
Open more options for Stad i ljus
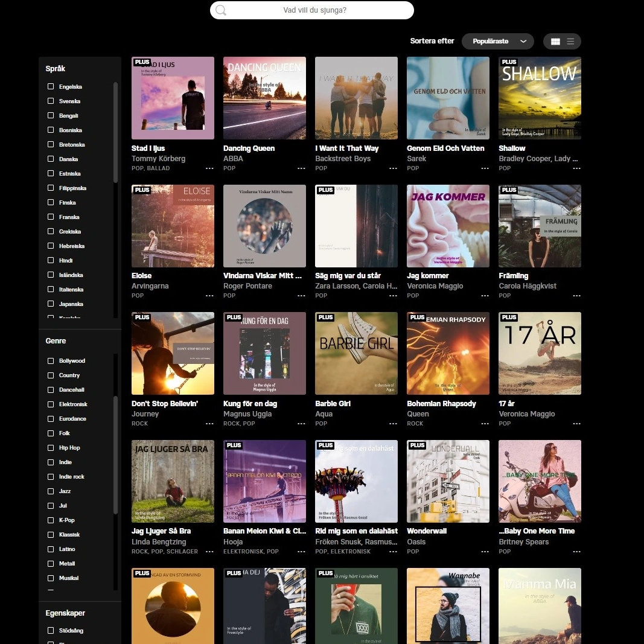coord(209,168)
